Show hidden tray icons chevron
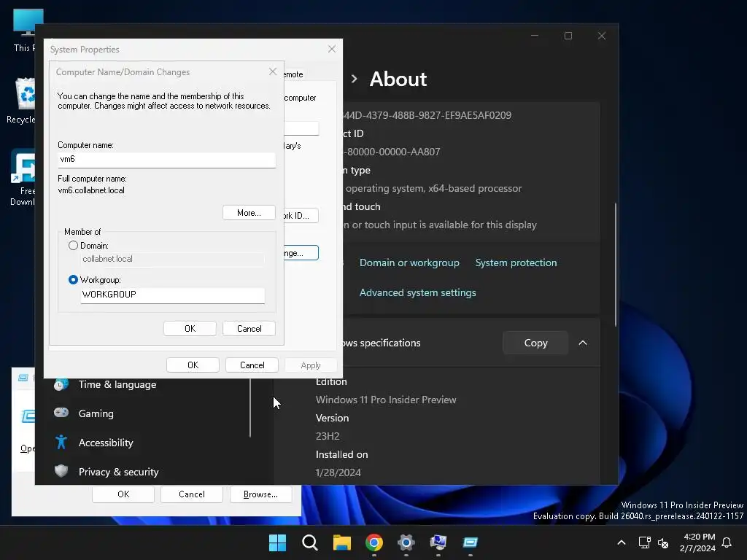Viewport: 747px width, 560px height. tap(622, 542)
